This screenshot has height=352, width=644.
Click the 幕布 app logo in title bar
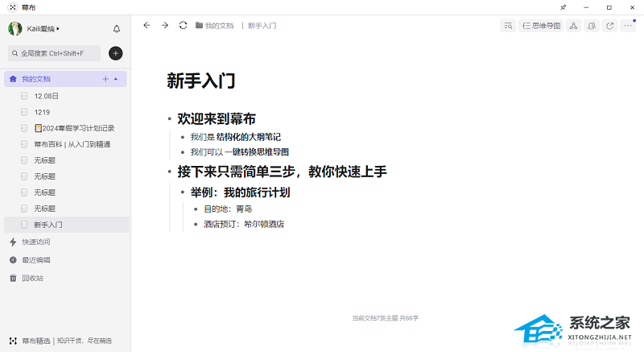[x=13, y=7]
